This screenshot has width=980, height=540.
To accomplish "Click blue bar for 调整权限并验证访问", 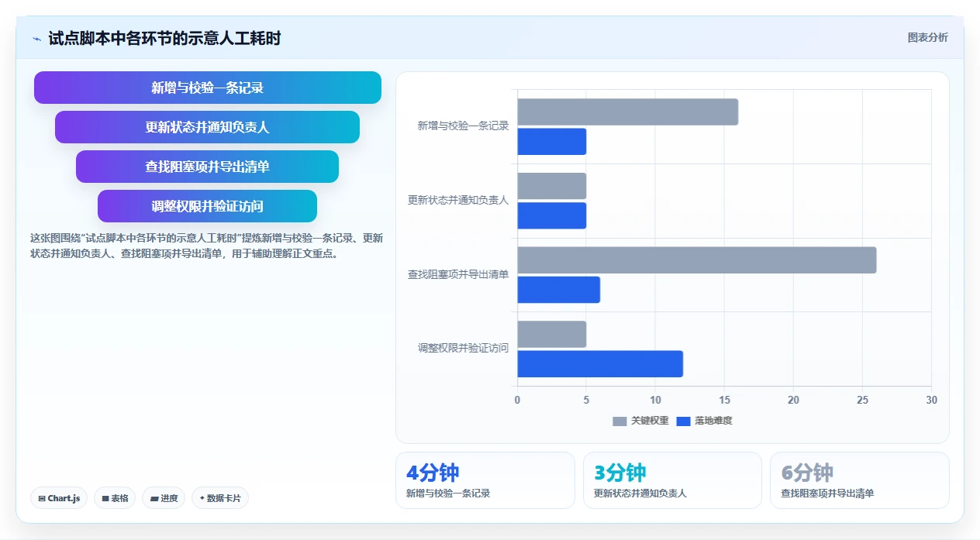I will [600, 364].
